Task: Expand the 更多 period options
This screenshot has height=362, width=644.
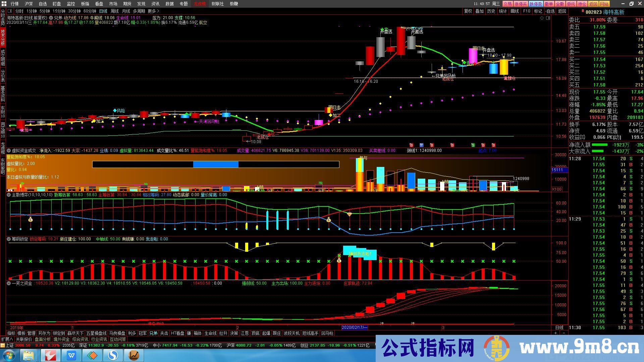Action: tap(153, 11)
